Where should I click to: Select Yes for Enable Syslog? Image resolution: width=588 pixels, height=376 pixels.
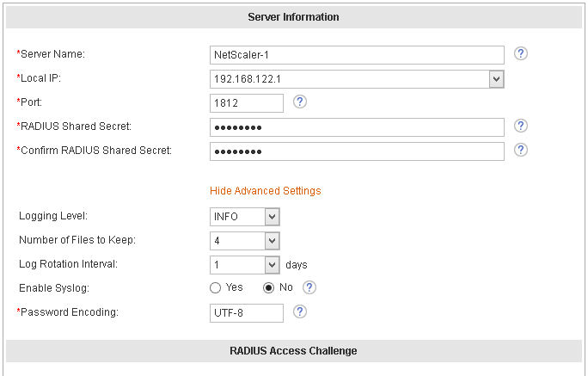point(216,287)
